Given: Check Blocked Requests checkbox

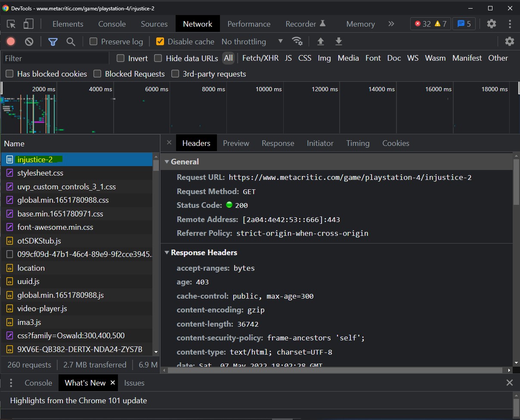Looking at the screenshot, I should tap(97, 74).
